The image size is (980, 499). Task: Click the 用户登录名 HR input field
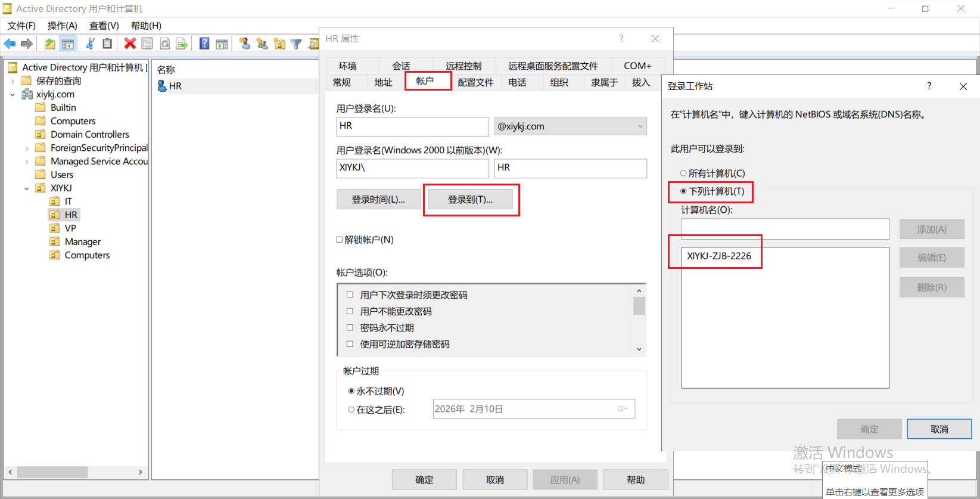(413, 126)
